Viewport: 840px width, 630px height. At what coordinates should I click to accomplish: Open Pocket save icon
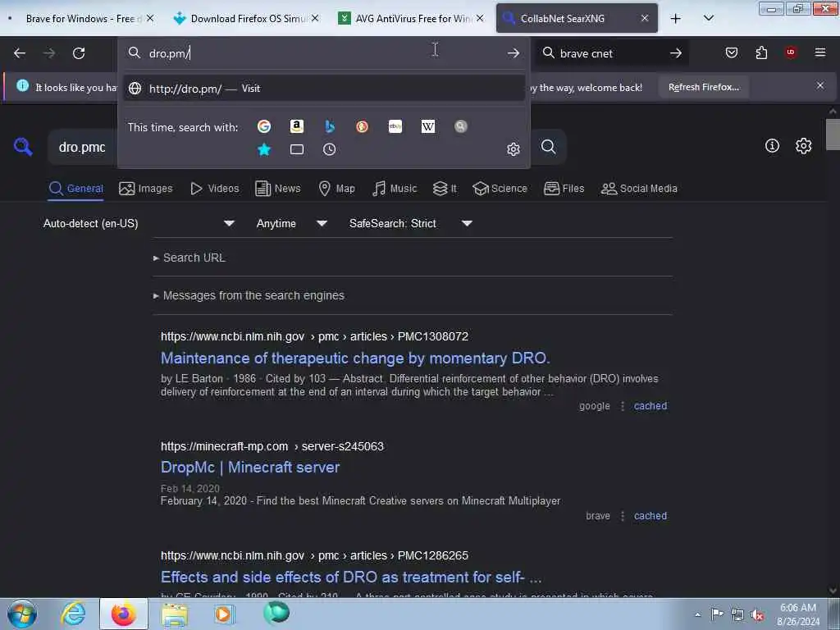click(731, 52)
